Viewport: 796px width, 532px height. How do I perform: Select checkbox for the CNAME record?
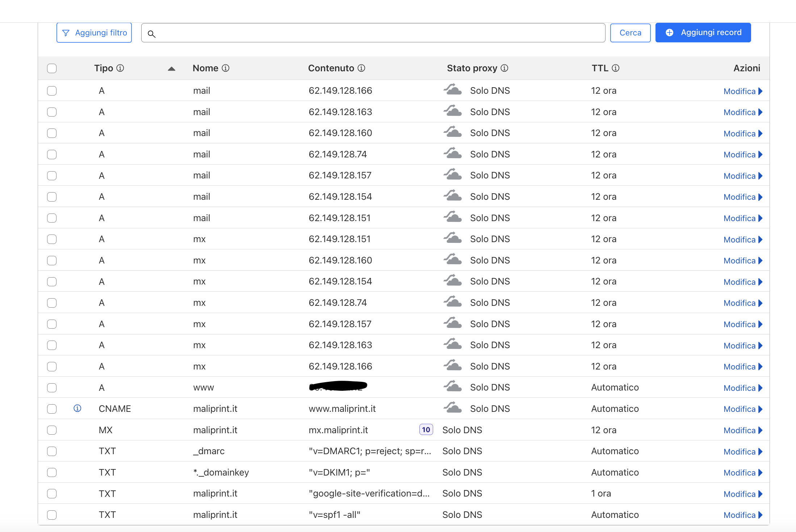[x=52, y=409]
